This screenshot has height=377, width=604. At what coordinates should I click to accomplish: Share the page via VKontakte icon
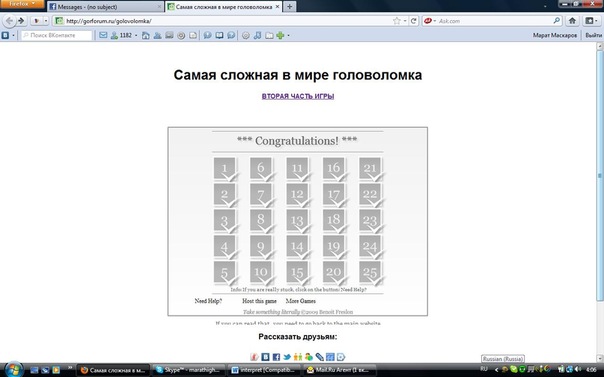(265, 357)
